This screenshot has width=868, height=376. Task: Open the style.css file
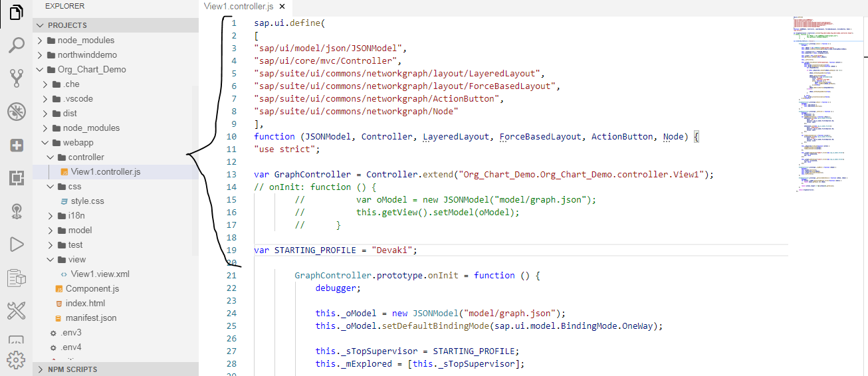(87, 201)
